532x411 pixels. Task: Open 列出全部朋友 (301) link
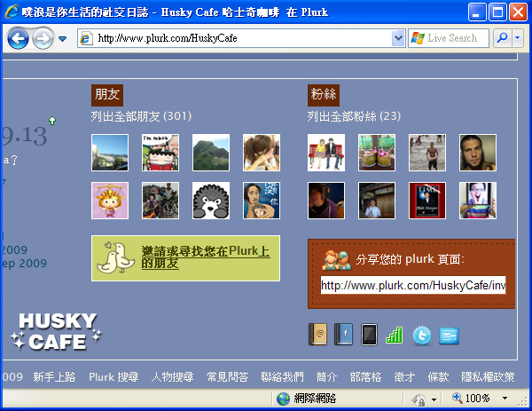click(141, 116)
